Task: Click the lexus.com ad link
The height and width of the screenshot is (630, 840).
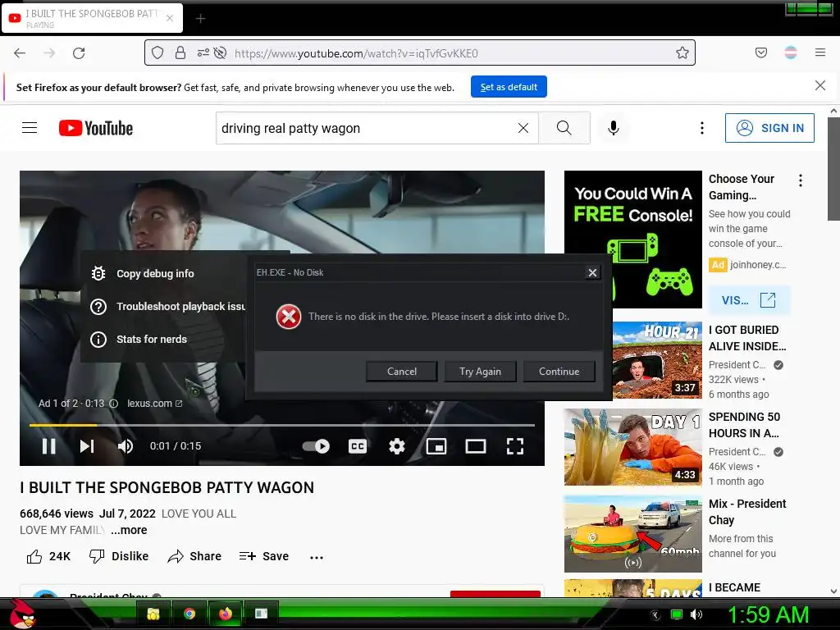Action: [154, 404]
